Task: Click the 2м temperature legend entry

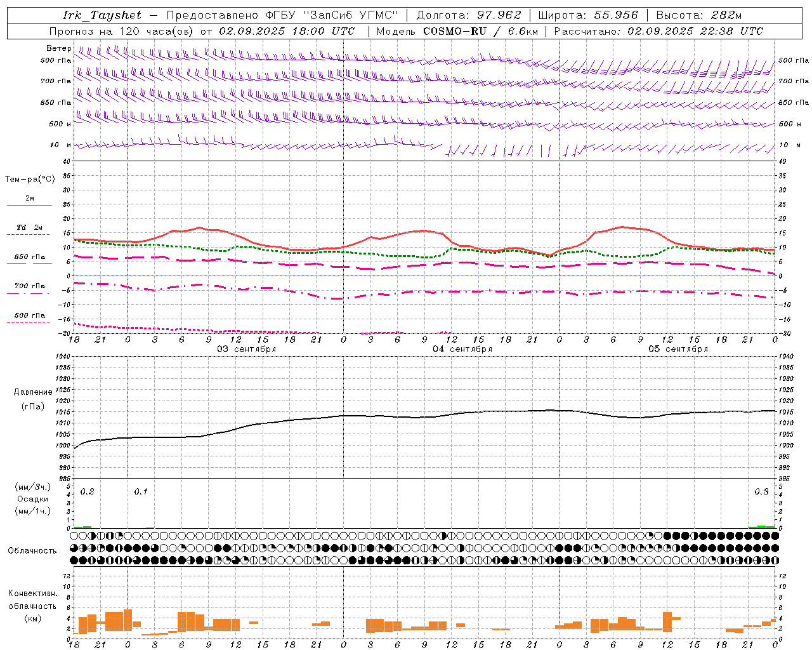Action: point(30,198)
